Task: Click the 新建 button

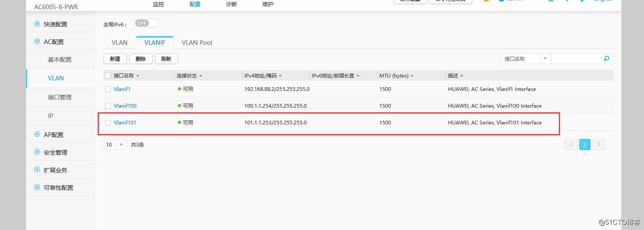Action: tap(115, 59)
